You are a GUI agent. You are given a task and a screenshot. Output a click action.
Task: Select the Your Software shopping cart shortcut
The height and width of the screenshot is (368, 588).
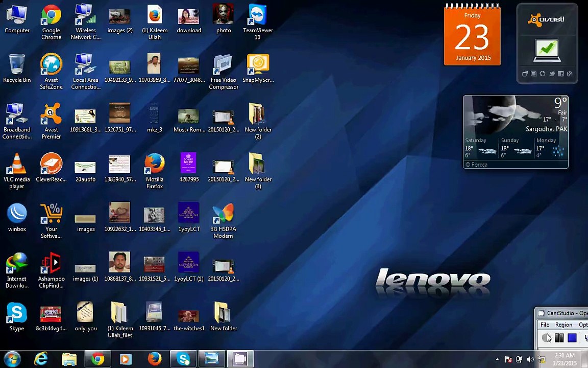click(x=52, y=221)
